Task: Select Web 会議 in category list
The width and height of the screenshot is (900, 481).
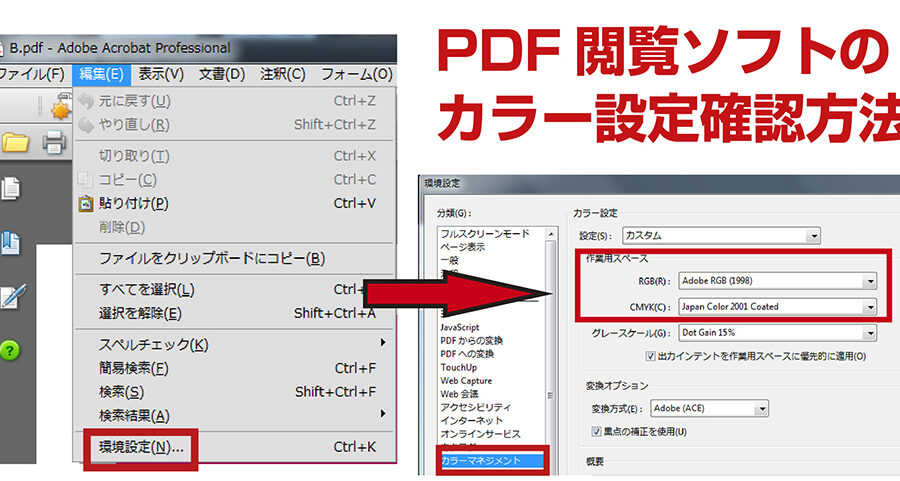Action: pos(459,394)
